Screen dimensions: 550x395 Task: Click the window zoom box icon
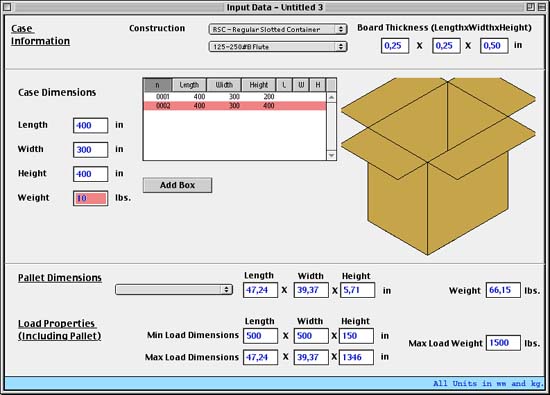530,7
